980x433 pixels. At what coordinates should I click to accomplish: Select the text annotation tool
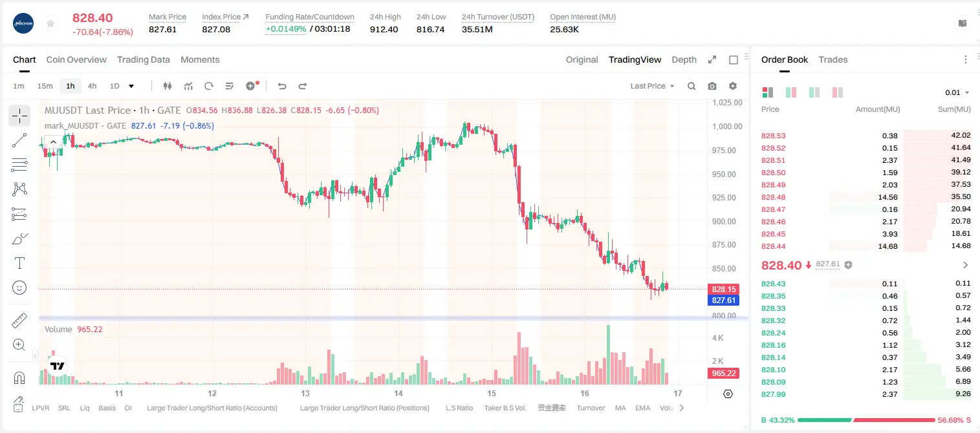click(x=19, y=263)
